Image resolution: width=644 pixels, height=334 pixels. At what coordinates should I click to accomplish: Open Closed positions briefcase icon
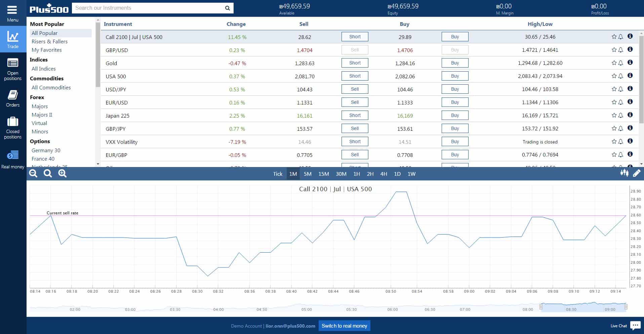(x=12, y=121)
